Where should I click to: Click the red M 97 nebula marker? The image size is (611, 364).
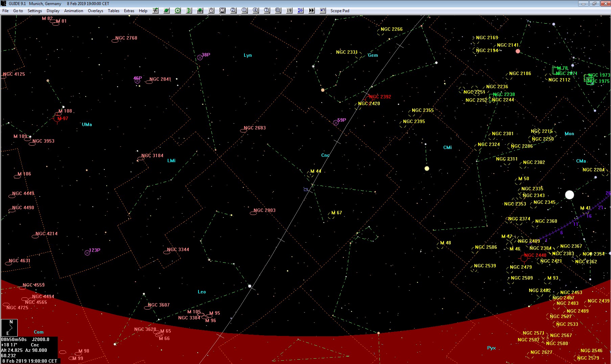[x=57, y=118]
